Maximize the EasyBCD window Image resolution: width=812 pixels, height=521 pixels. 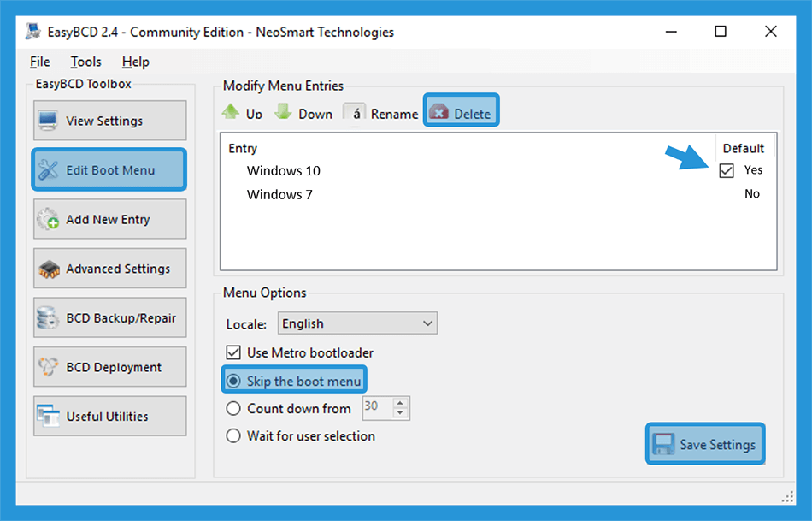(x=721, y=32)
